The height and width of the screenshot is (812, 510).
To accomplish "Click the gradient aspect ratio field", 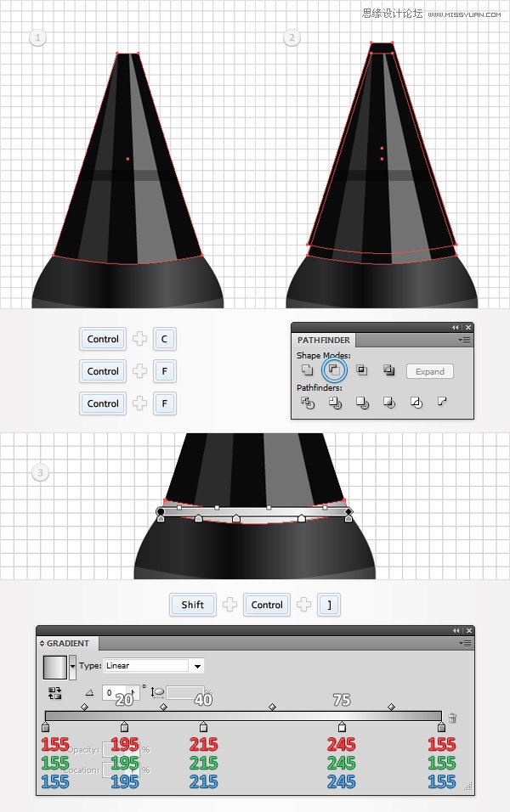I will tap(184, 693).
